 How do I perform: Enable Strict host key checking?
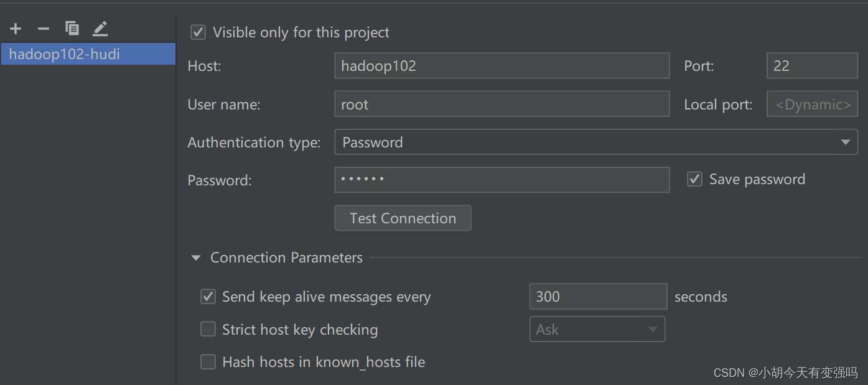tap(208, 329)
